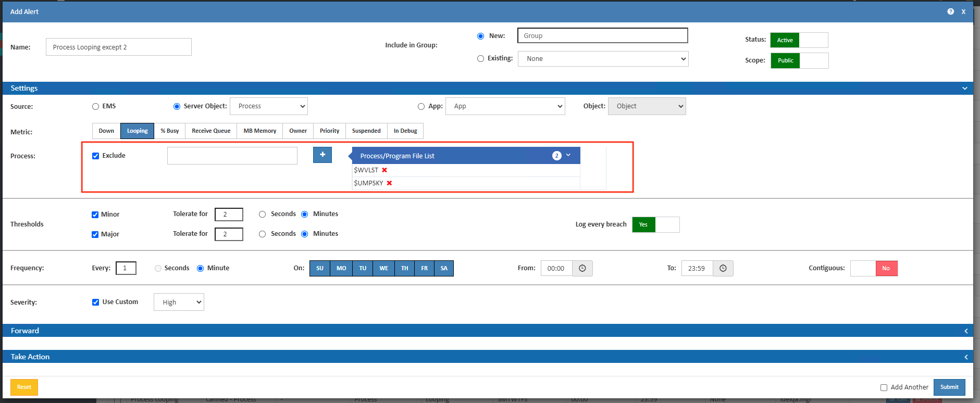Click the alert Name input field

coord(119,47)
